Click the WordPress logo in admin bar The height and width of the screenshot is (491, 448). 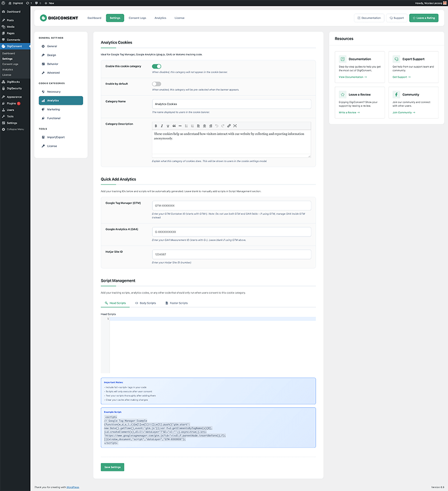pyautogui.click(x=4, y=3)
